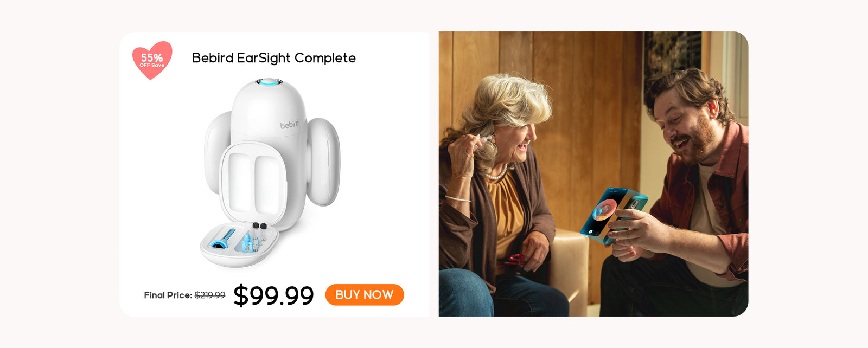Select the $99.99 final price text

coord(273,296)
